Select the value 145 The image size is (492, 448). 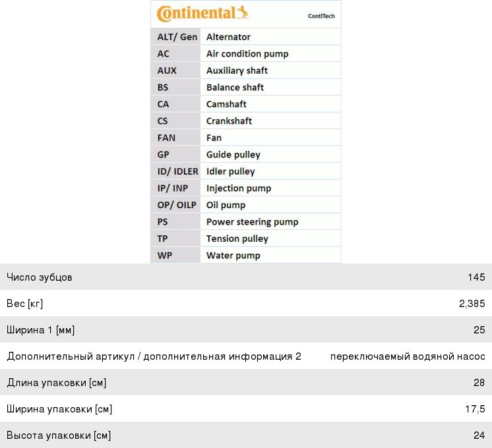coord(476,277)
